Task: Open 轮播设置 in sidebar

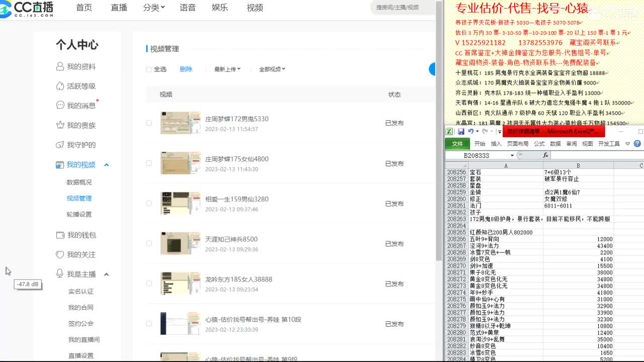Action: [x=79, y=214]
